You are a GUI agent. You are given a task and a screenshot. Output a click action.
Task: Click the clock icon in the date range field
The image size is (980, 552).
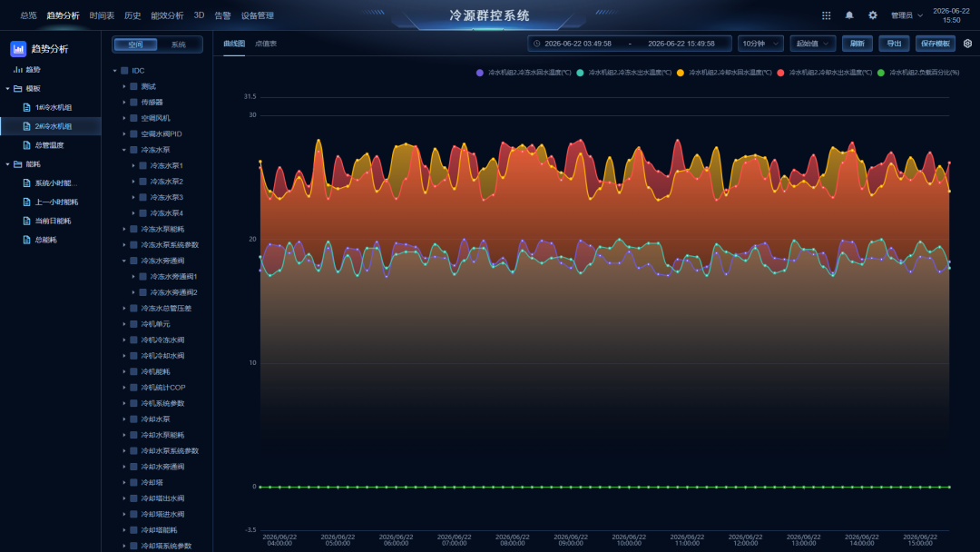coord(537,44)
